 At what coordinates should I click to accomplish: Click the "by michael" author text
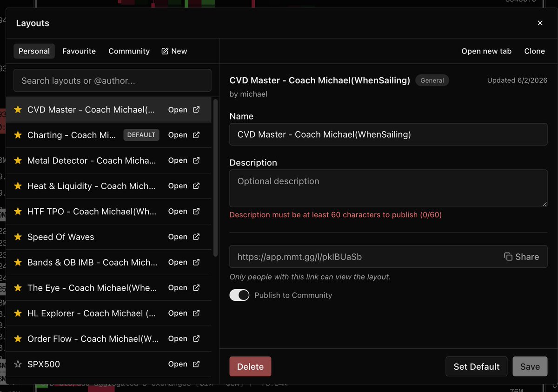[x=248, y=94]
